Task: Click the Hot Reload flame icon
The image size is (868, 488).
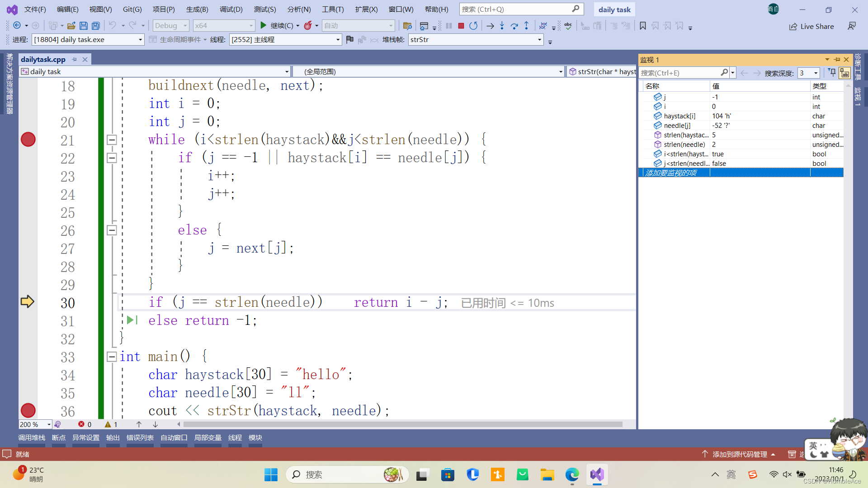Action: (308, 26)
